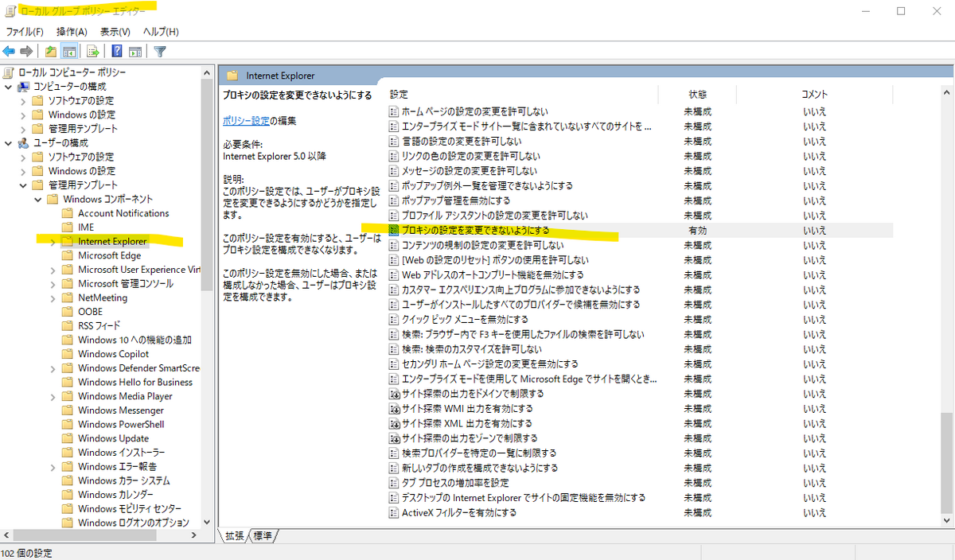Click the policy icon of サイト探索 WMI 出力を有効にする
The image size is (955, 560).
(x=394, y=408)
